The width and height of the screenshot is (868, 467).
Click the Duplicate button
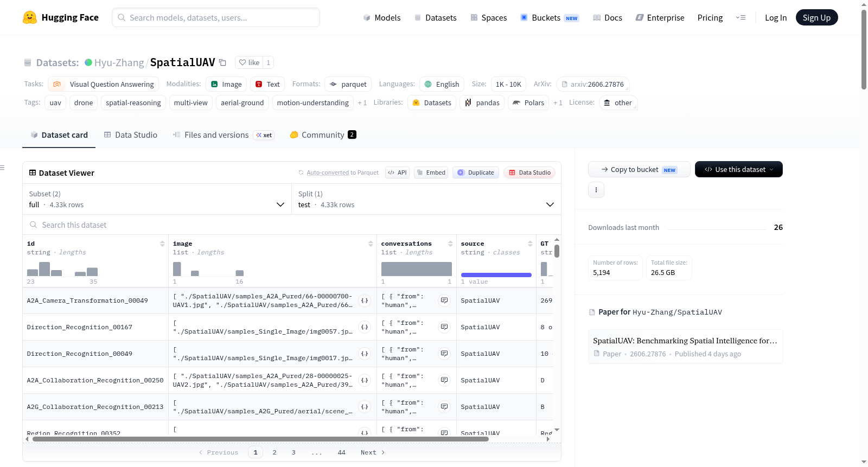(x=476, y=172)
